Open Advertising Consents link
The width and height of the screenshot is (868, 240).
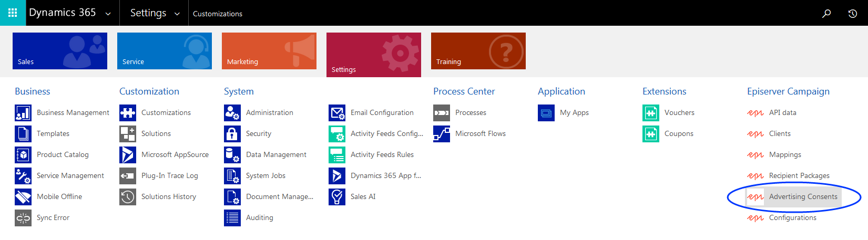point(803,197)
